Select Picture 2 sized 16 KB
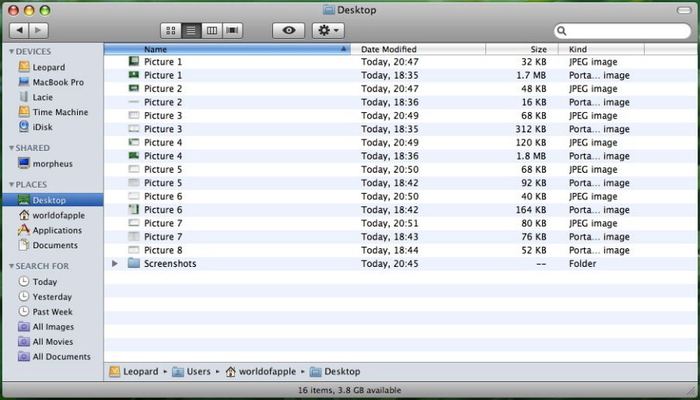 400,102
